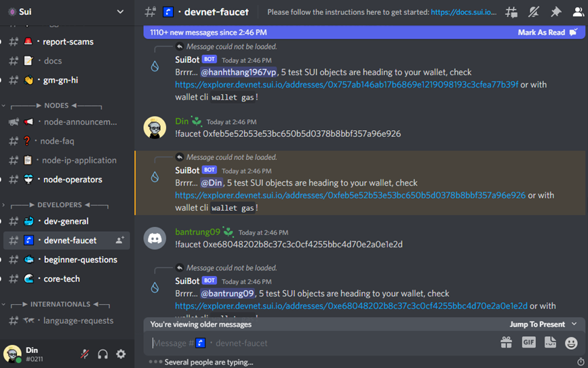This screenshot has width=588, height=368.
Task: Click the slowmode timer icon
Action: (581, 362)
